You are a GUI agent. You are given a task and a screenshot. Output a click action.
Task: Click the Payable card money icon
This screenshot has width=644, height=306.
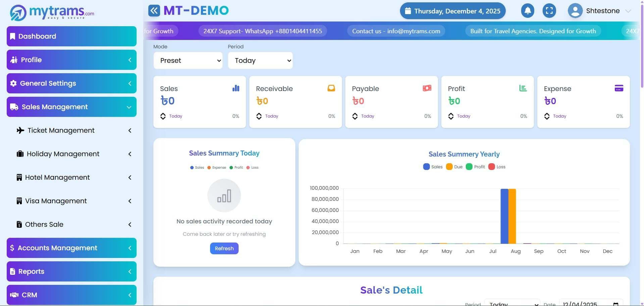click(x=427, y=88)
